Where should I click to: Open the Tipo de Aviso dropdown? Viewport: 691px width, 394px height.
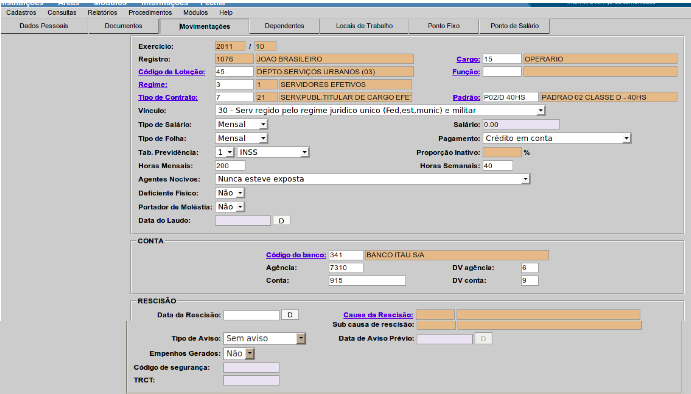pos(264,338)
